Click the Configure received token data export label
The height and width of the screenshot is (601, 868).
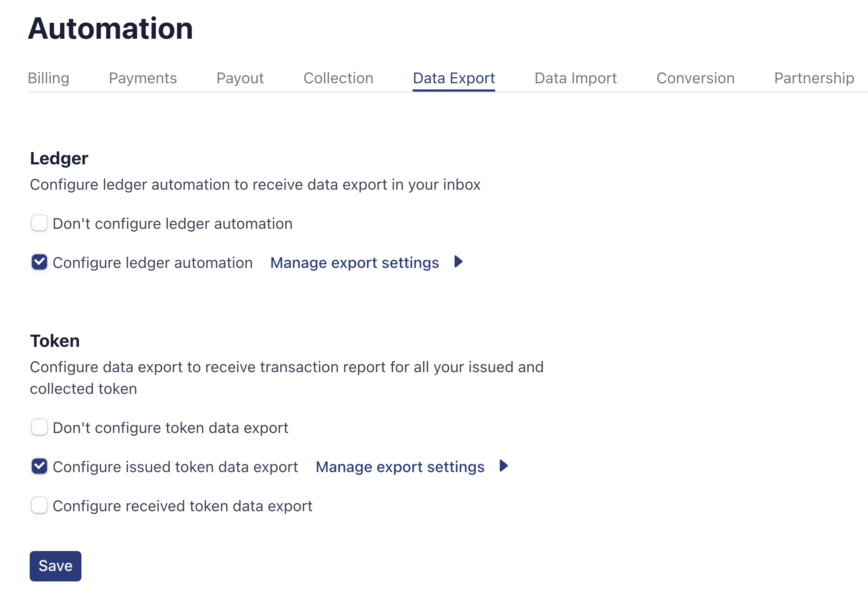(x=182, y=506)
